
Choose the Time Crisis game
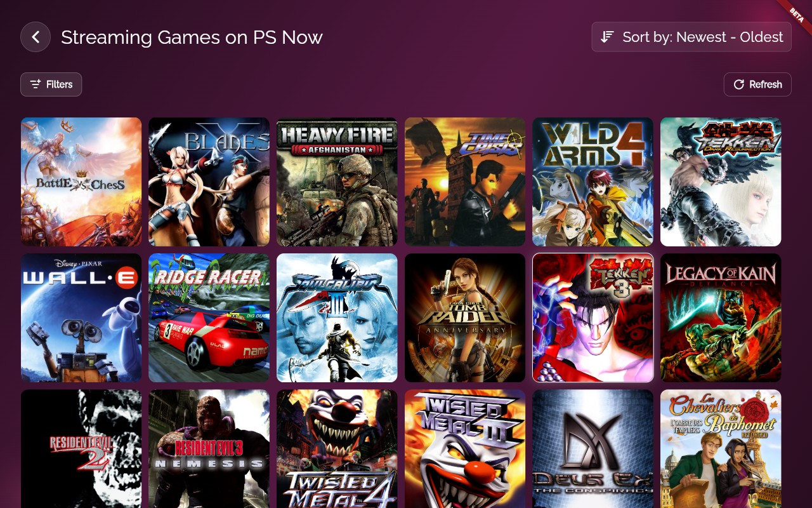pos(465,182)
